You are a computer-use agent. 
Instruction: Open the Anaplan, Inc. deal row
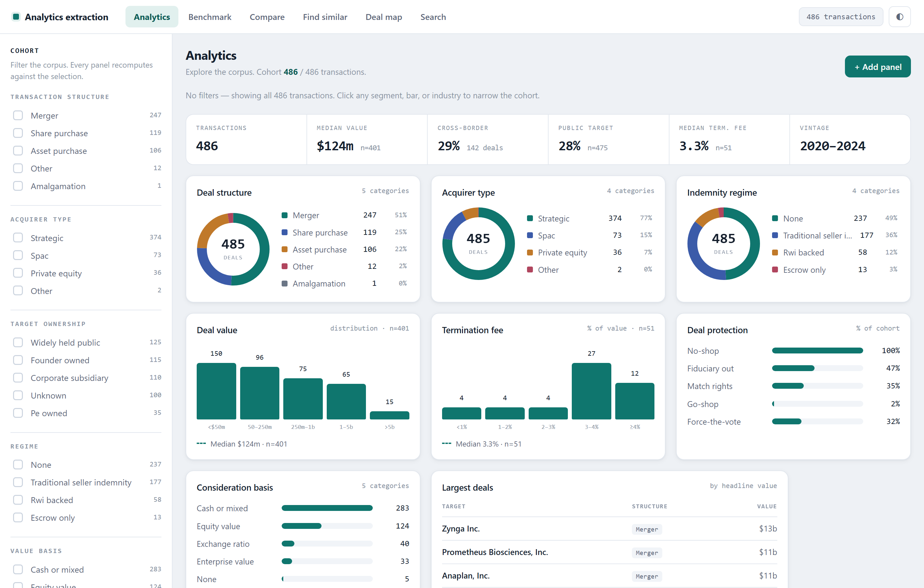pos(609,575)
